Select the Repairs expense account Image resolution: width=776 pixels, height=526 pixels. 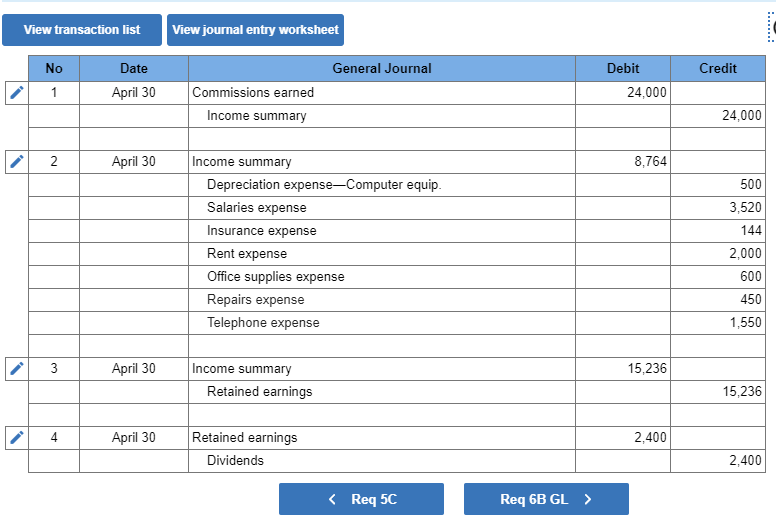tap(382, 300)
